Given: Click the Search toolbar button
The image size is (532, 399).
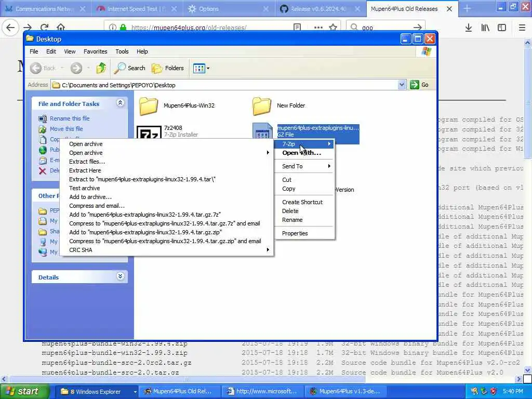Looking at the screenshot, I should point(129,68).
